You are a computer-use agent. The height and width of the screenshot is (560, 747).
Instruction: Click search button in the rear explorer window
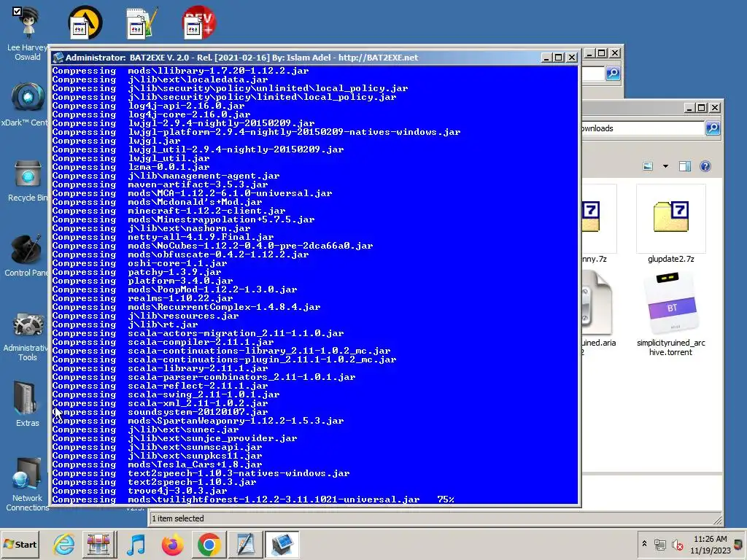pyautogui.click(x=613, y=74)
